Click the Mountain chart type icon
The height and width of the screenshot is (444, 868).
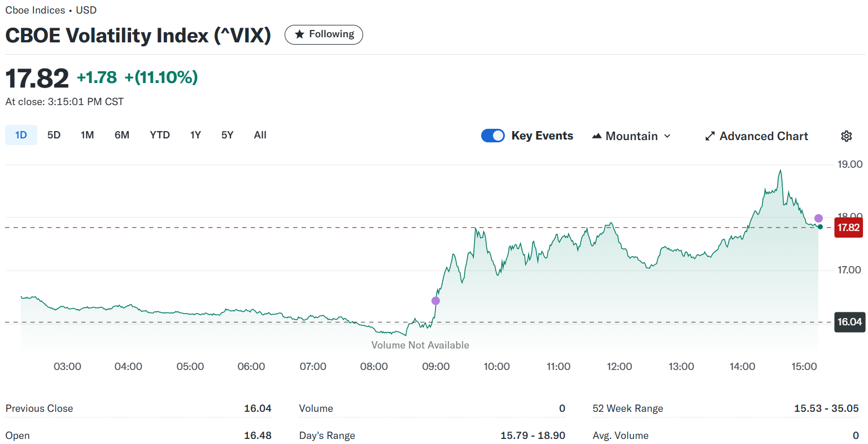coord(596,136)
